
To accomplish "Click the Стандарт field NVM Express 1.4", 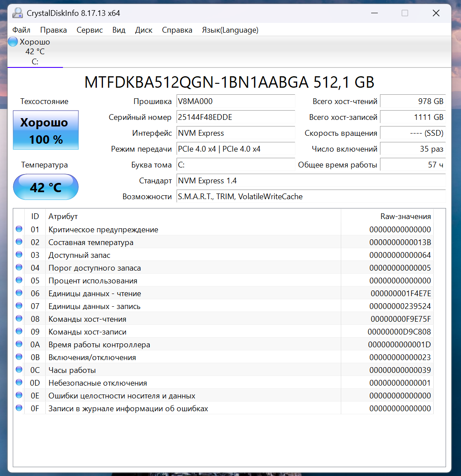I will pyautogui.click(x=311, y=181).
